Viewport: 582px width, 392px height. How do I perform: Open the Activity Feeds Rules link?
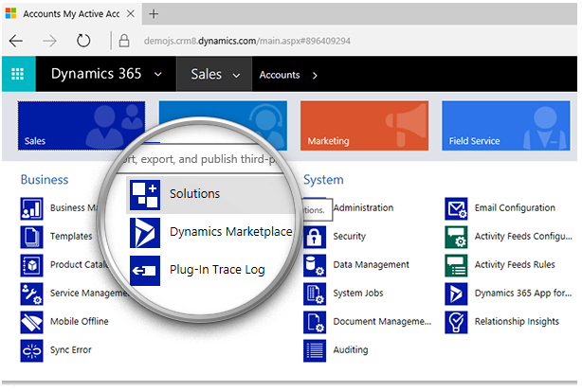[x=515, y=264]
